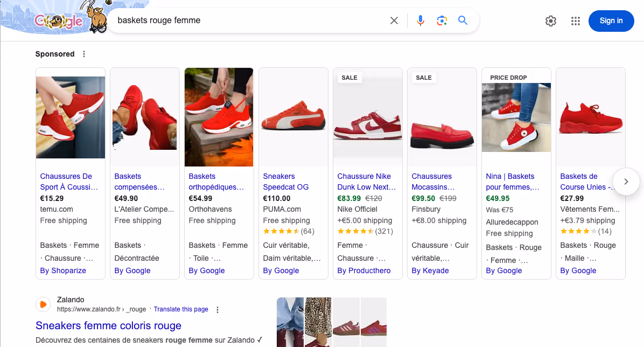Open 'Chaussures Mocassins…' product link
644x347 pixels.
tap(433, 182)
